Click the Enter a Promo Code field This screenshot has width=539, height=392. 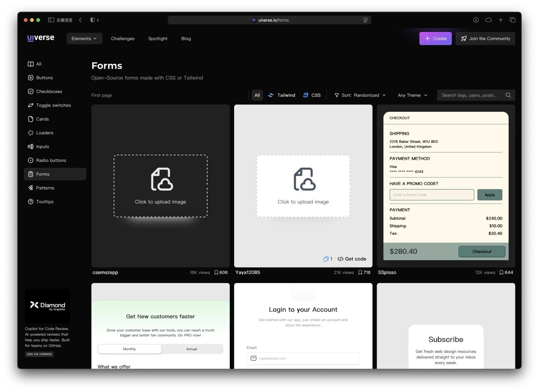click(432, 195)
